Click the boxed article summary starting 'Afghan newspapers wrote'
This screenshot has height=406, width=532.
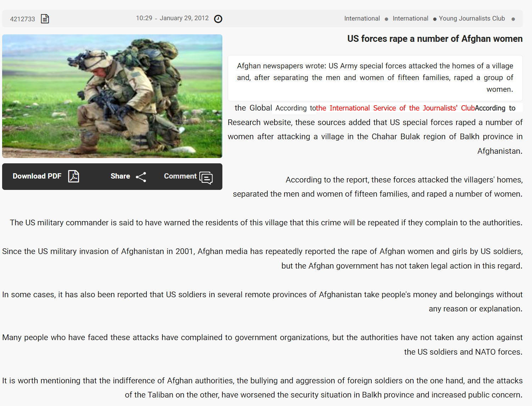375,78
